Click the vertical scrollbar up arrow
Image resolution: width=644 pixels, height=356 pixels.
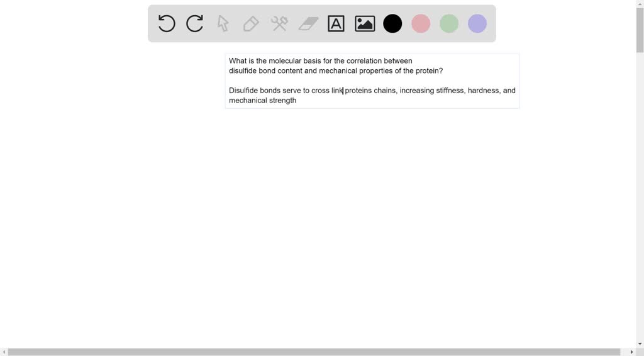click(640, 4)
